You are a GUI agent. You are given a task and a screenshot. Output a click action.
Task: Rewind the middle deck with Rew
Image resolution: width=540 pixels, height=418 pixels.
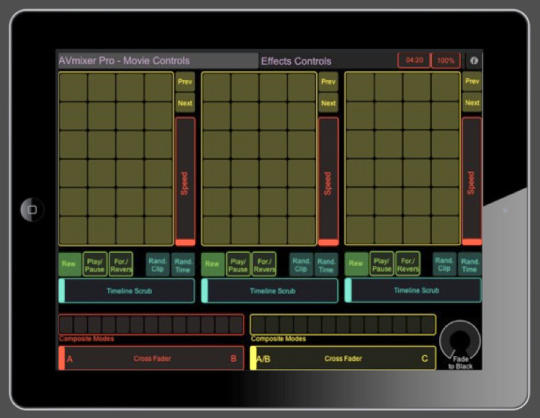point(213,264)
